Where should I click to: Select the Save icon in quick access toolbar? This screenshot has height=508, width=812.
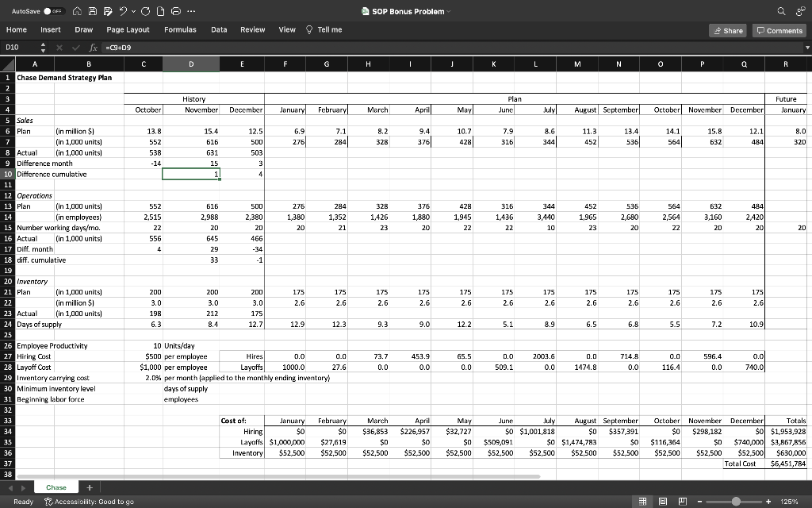tap(93, 11)
